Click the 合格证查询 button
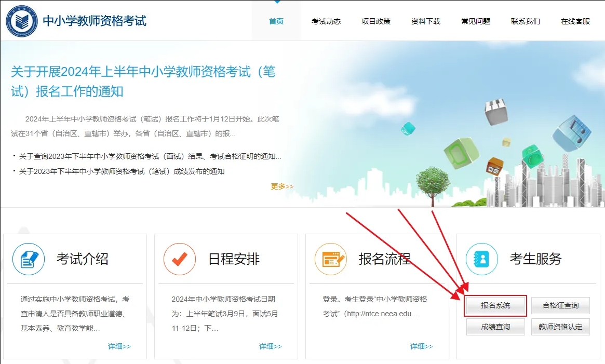 coord(560,306)
